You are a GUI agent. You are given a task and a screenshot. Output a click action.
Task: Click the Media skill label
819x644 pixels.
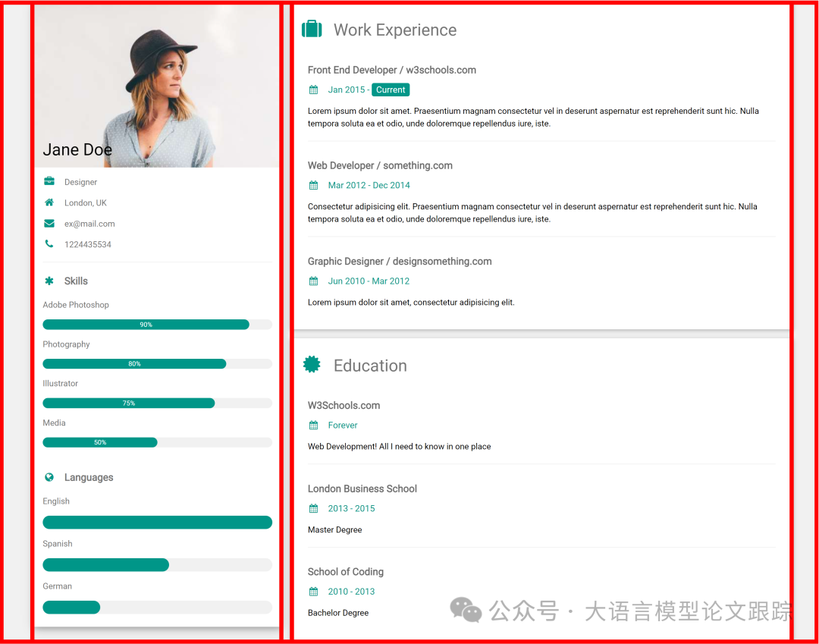pos(54,423)
